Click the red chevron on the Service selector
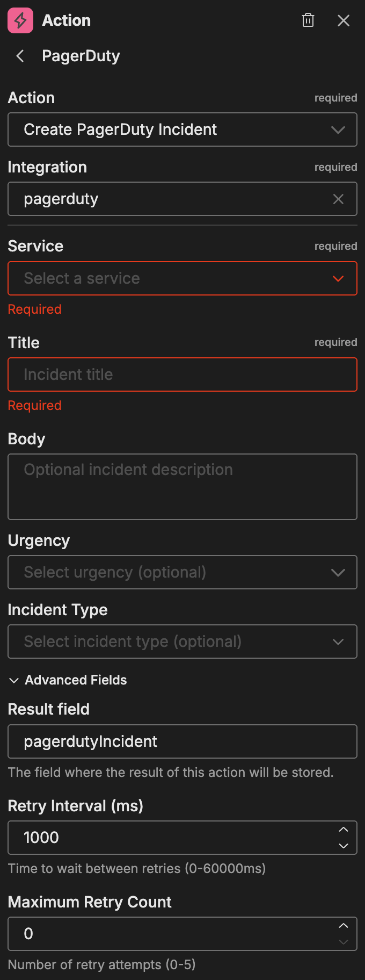365x980 pixels. point(338,278)
